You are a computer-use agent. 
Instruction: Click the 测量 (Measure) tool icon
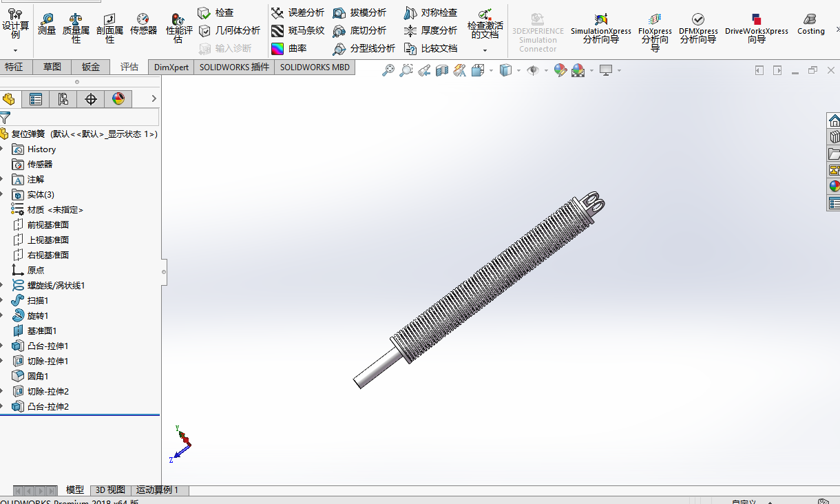pyautogui.click(x=47, y=23)
